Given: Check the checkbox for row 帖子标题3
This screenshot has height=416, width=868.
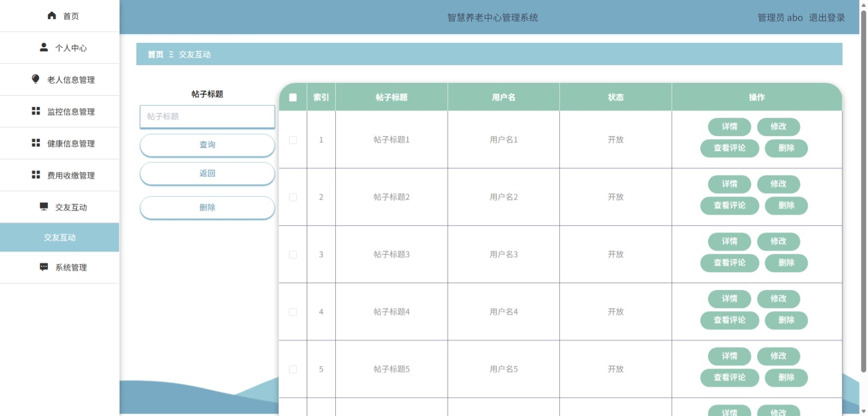Looking at the screenshot, I should pyautogui.click(x=293, y=255).
